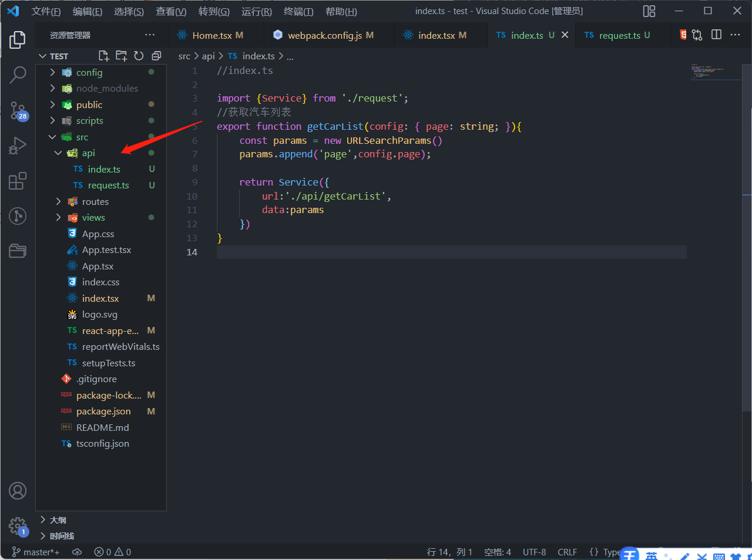Open the Extensions view
This screenshot has width=752, height=560.
click(18, 181)
